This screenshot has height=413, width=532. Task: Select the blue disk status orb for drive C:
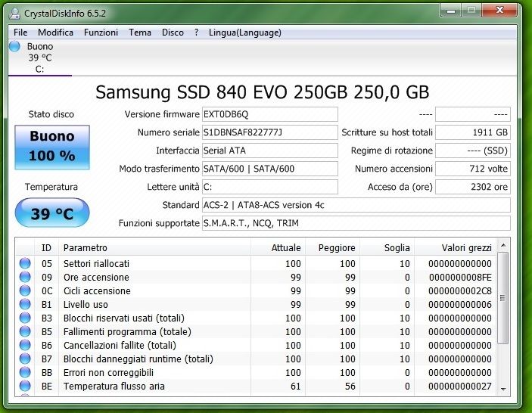(x=14, y=46)
